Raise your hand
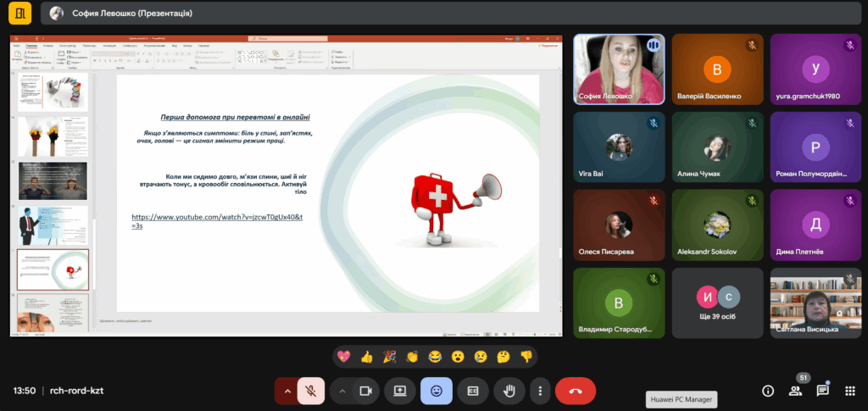 (x=509, y=391)
